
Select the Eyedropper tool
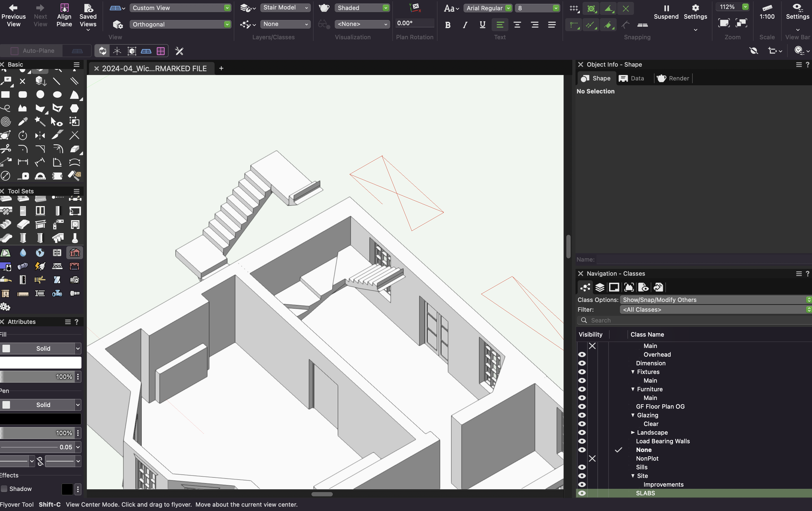[x=22, y=121]
